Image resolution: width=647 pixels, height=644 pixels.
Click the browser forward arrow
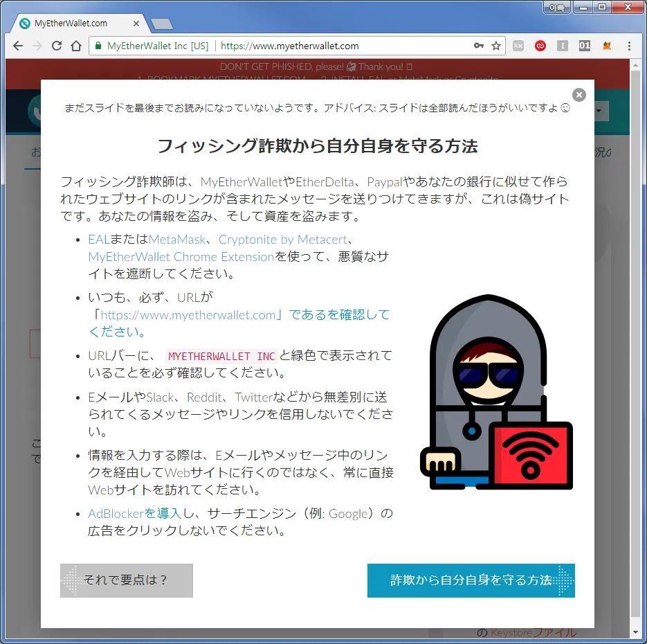tap(37, 46)
